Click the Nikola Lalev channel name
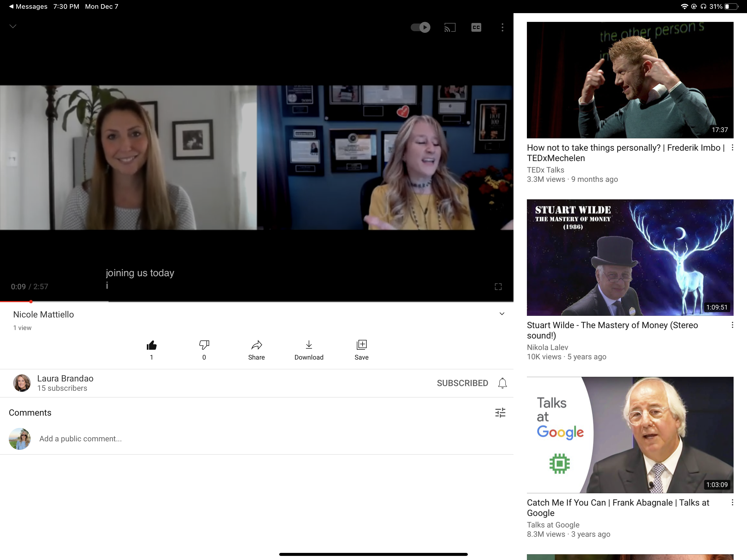 click(x=547, y=347)
